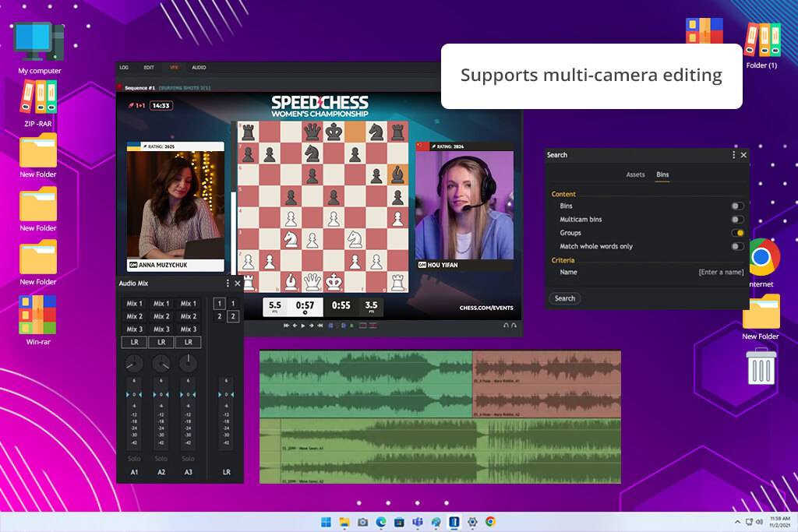The height and width of the screenshot is (532, 798).
Task: Step one frame back in the viewer
Action: coord(295,326)
